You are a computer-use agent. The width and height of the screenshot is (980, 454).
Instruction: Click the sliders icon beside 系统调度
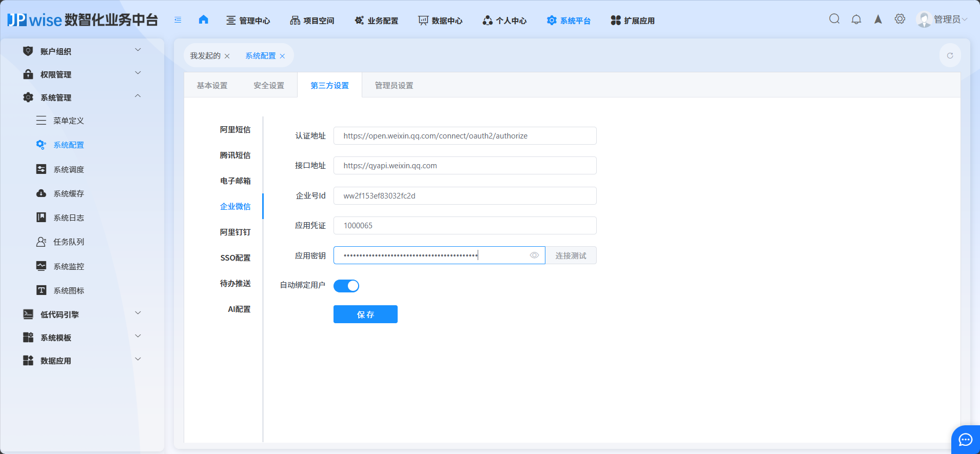pyautogui.click(x=41, y=169)
